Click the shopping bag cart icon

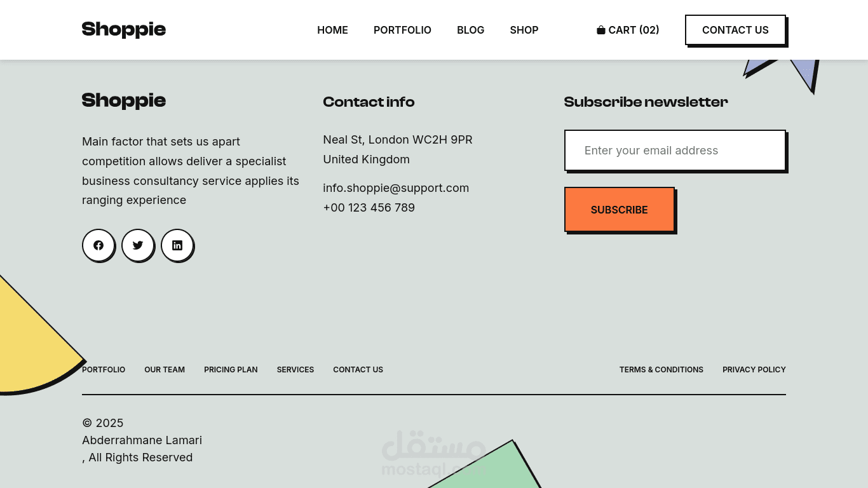tap(601, 30)
